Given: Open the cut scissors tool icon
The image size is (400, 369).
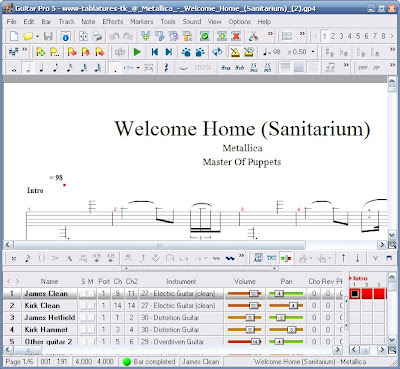Looking at the screenshot, I should pyautogui.click(x=254, y=36).
